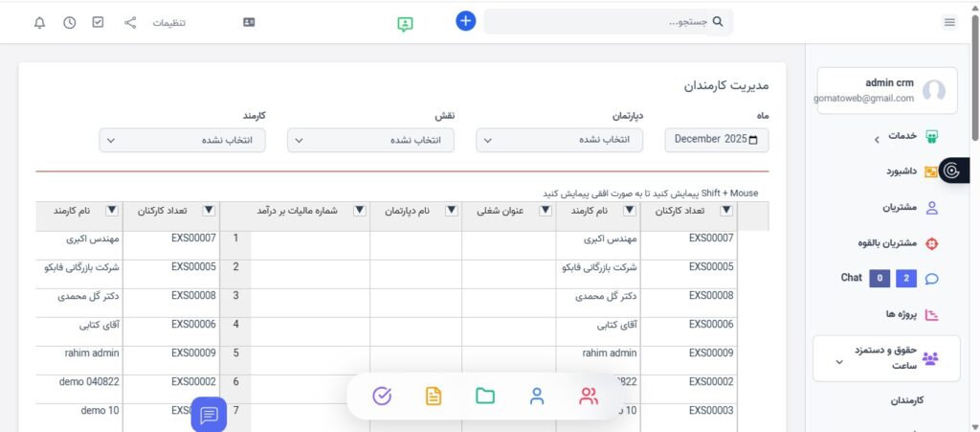Click the December 2025 month field
The image size is (980, 432).
(716, 140)
